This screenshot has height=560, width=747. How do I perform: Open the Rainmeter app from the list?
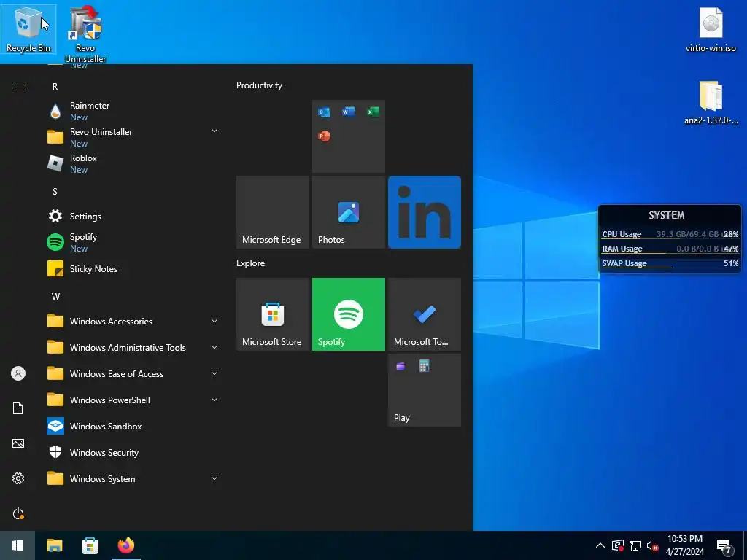pos(133,111)
